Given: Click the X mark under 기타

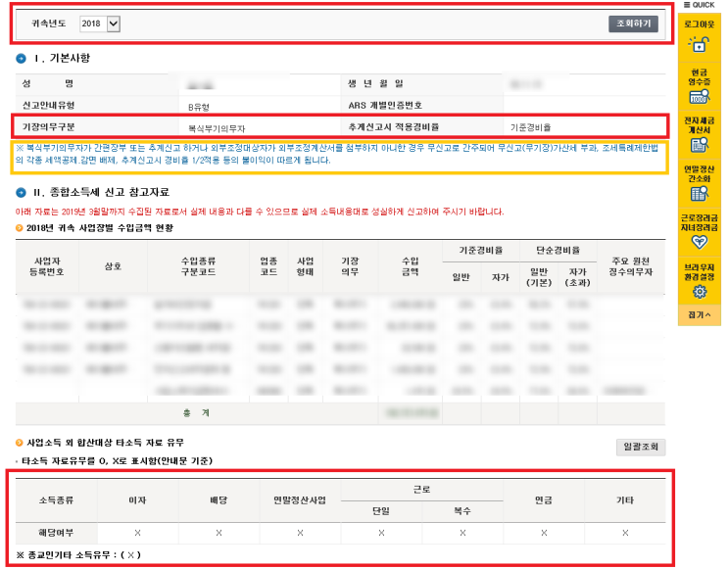Looking at the screenshot, I should coord(625,533).
